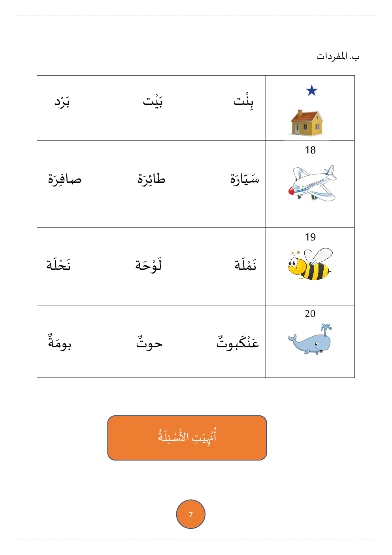Click the orange page number 7 circle
This screenshot has width=392, height=555.
tap(190, 514)
